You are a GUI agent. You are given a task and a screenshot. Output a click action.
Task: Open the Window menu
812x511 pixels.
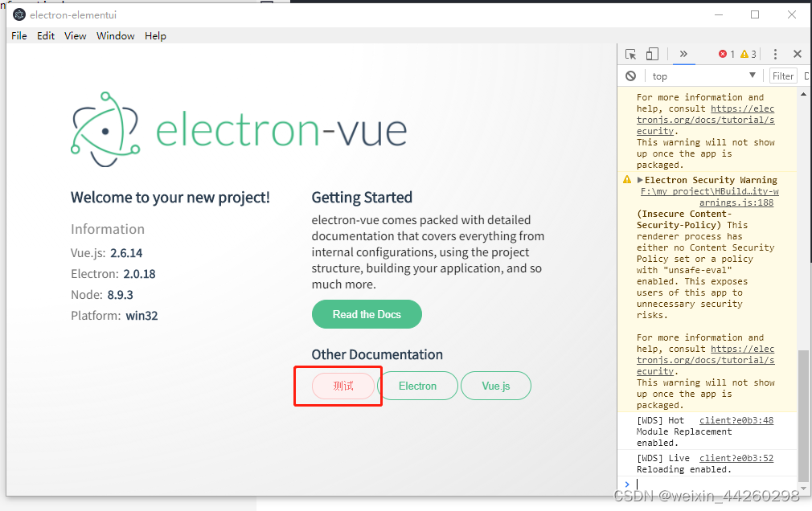click(x=116, y=35)
